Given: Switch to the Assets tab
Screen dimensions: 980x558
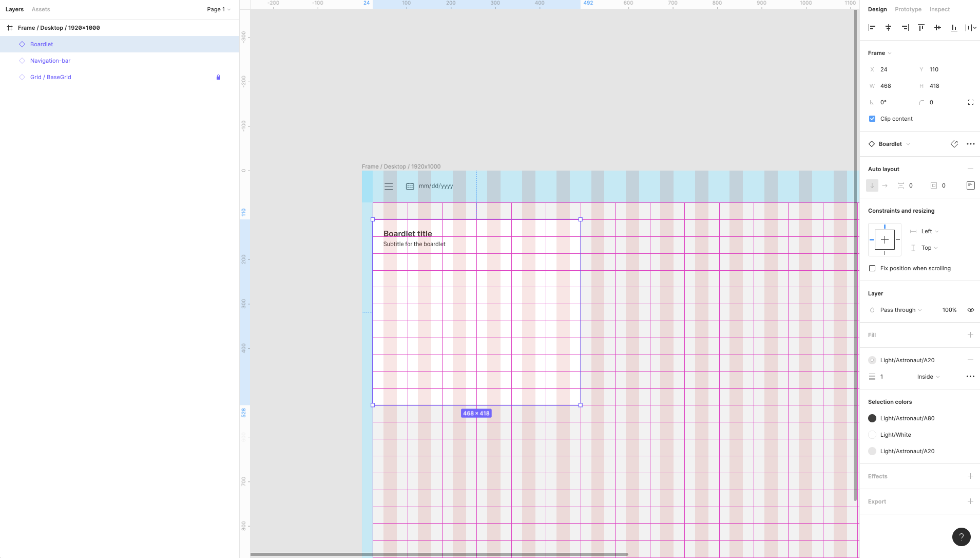Looking at the screenshot, I should click(x=41, y=9).
